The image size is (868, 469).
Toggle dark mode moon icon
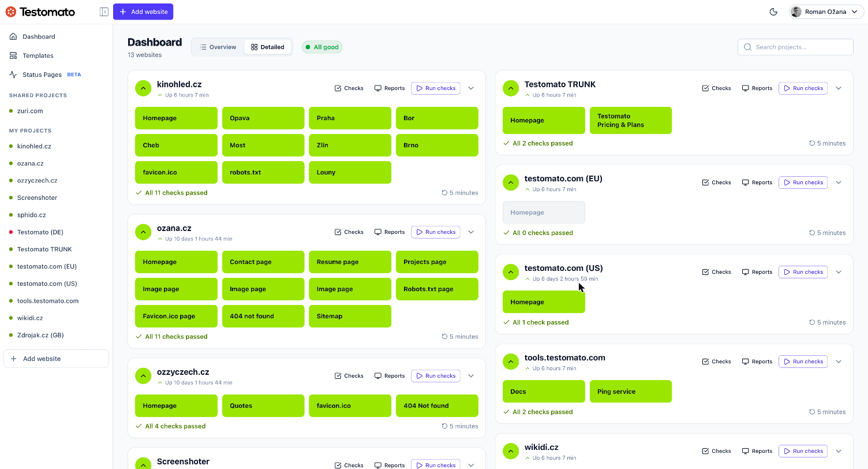pos(774,12)
